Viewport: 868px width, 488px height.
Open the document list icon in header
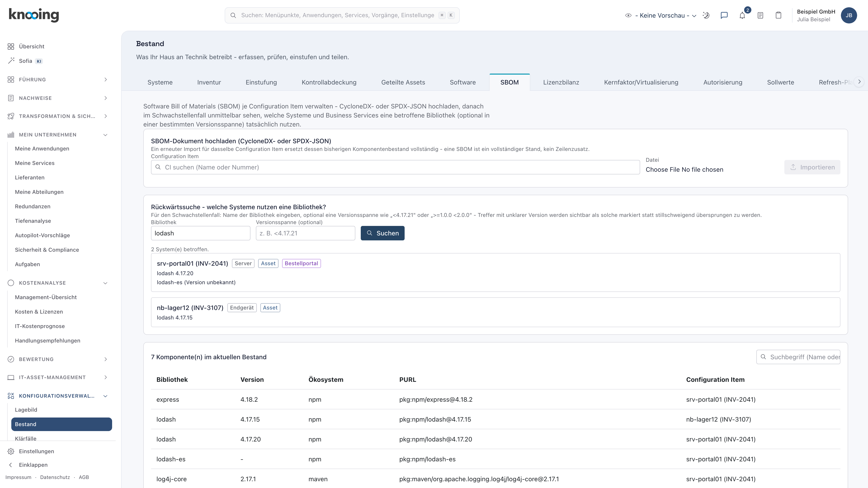pyautogui.click(x=760, y=15)
